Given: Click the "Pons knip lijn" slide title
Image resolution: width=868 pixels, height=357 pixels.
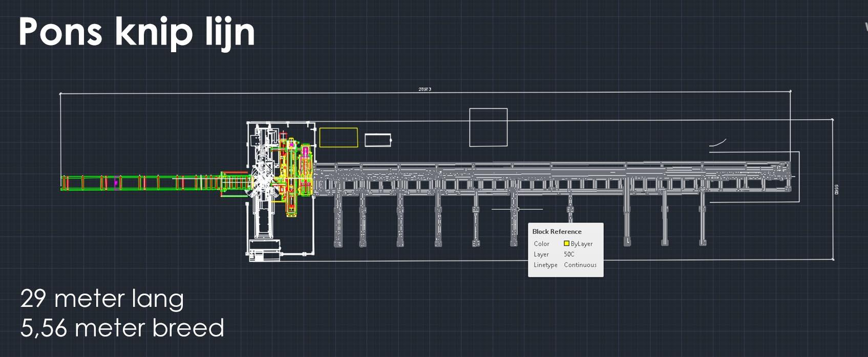Looking at the screenshot, I should pos(137,32).
